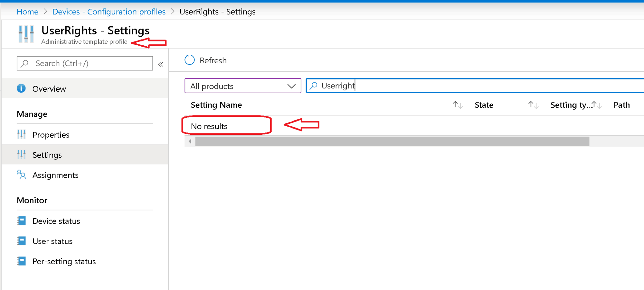Click the User status notebook icon
Viewport: 644px width, 290px height.
click(22, 241)
